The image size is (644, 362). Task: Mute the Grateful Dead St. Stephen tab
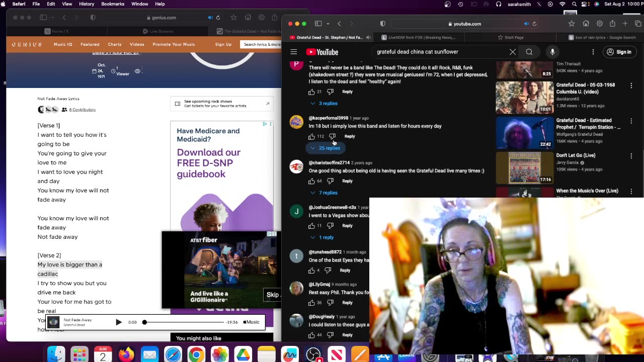click(x=368, y=37)
